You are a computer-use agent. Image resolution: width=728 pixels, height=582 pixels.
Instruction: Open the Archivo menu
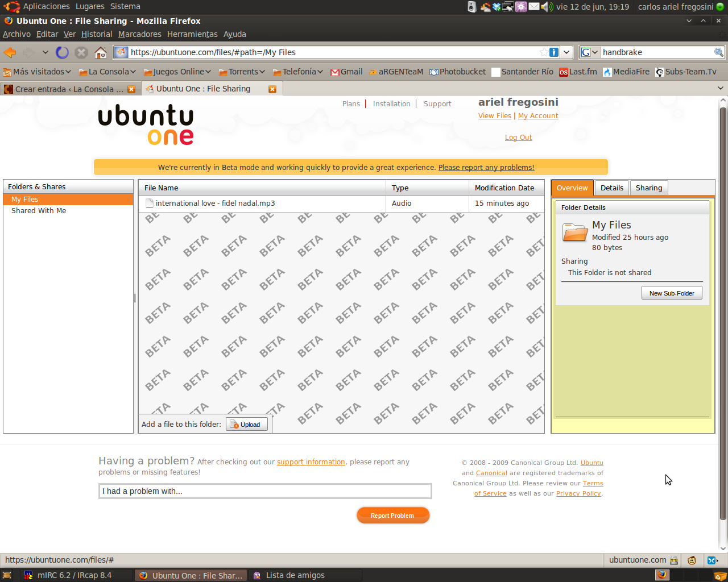click(16, 34)
